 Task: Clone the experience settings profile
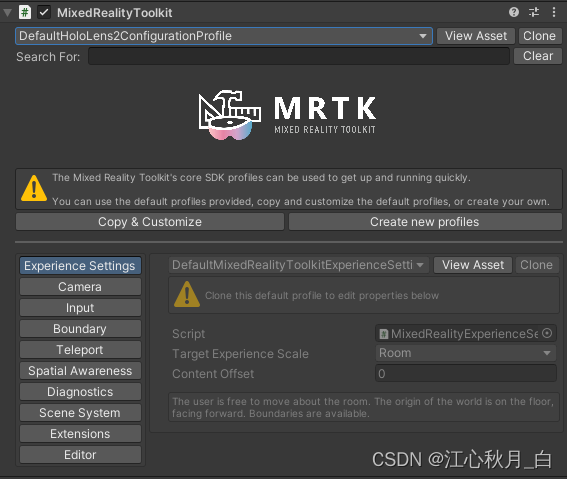pyautogui.click(x=537, y=265)
